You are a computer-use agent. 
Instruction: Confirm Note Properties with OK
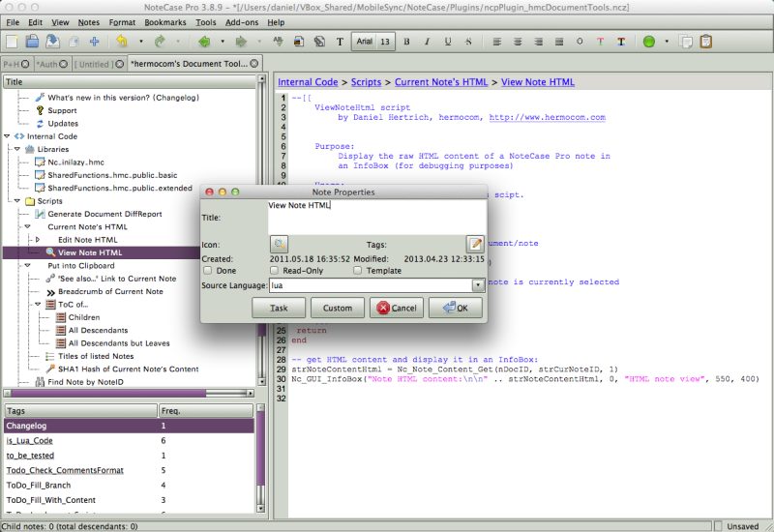point(456,308)
